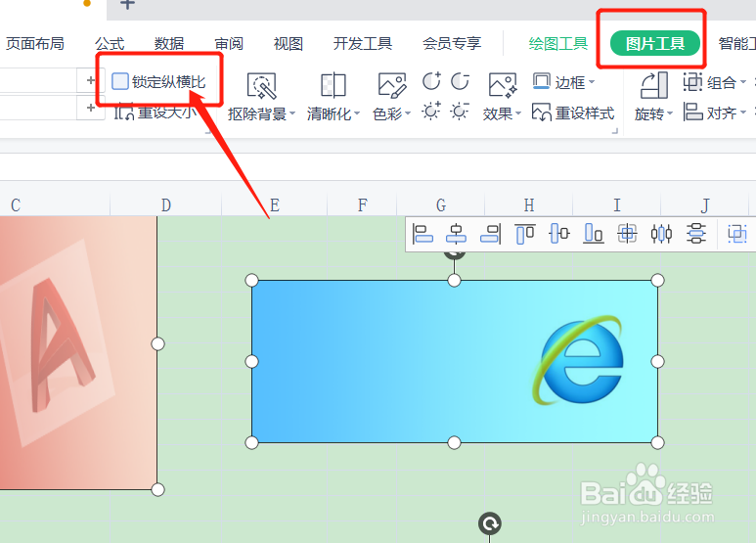Click the lower size input field

click(x=38, y=108)
